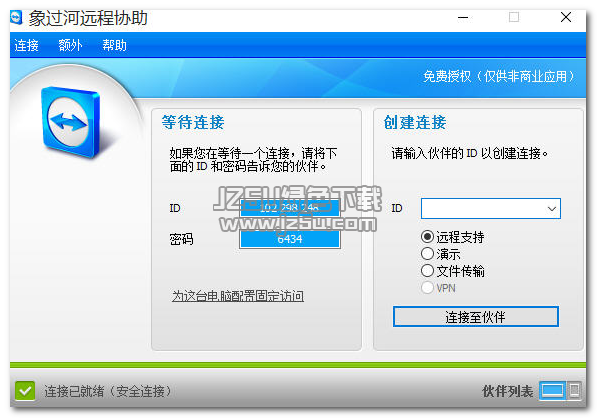Screen dimensions: 597x418
Task: Show partner list with the wide panel icon
Action: (x=552, y=391)
